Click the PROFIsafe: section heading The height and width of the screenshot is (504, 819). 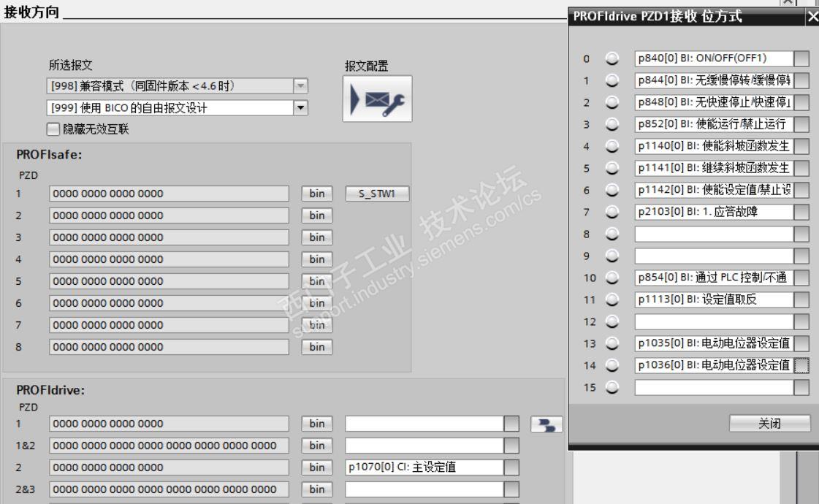pyautogui.click(x=49, y=155)
